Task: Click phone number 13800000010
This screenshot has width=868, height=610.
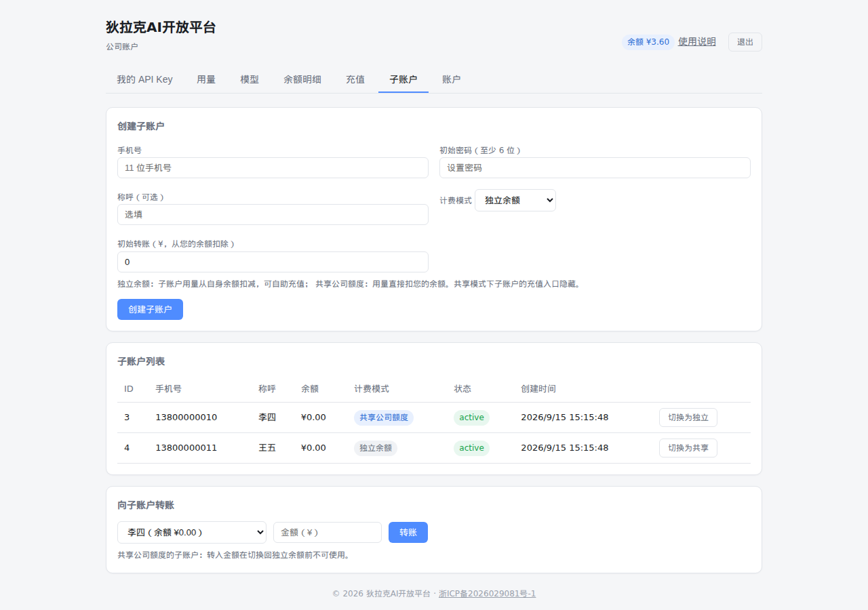Action: tap(186, 418)
